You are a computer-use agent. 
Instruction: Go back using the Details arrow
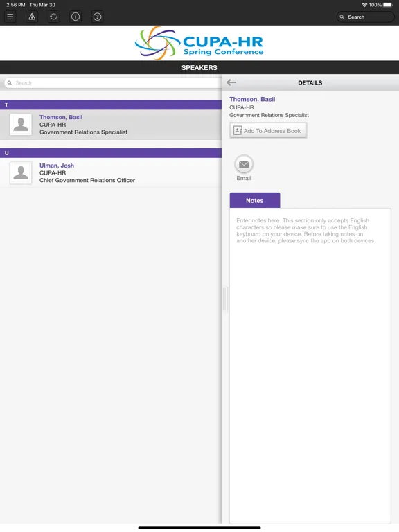point(231,82)
